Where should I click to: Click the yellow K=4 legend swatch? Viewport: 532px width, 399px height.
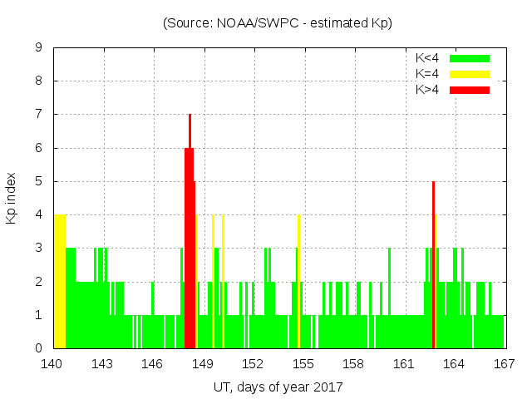pyautogui.click(x=470, y=74)
